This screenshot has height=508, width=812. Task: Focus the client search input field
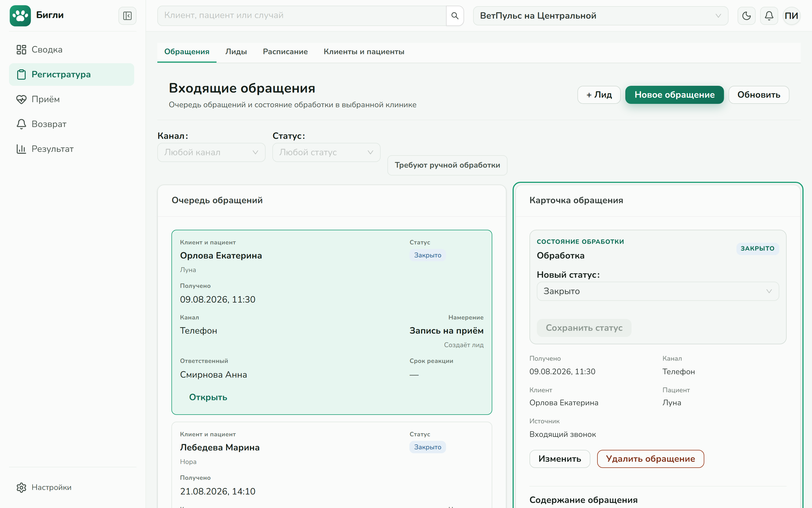302,16
